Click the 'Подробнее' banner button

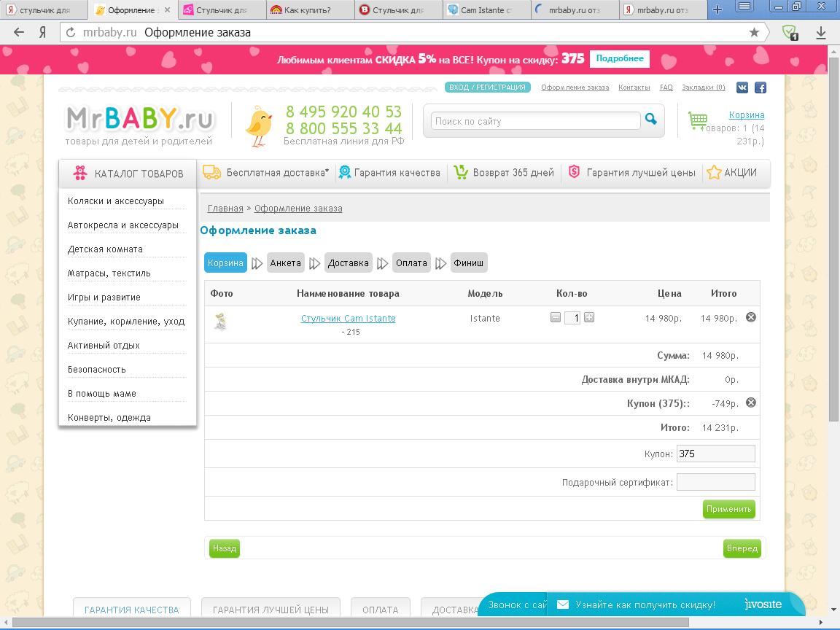(x=620, y=58)
